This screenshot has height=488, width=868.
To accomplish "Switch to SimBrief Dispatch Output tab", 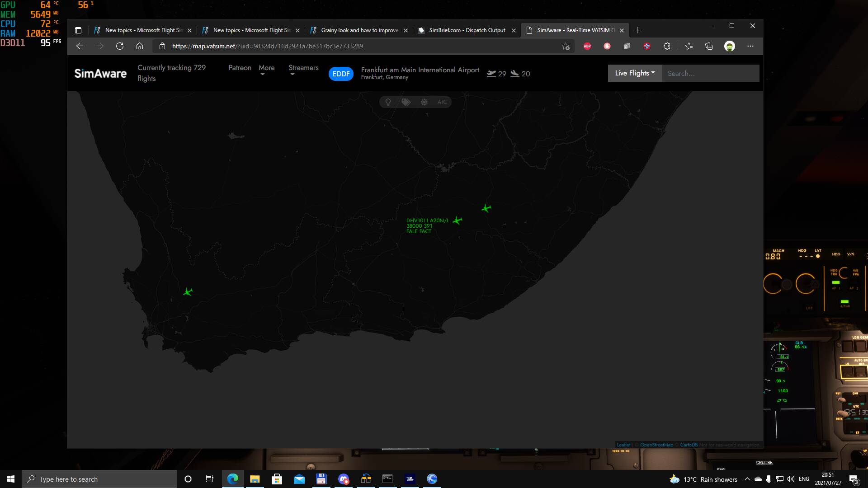I will tap(467, 30).
